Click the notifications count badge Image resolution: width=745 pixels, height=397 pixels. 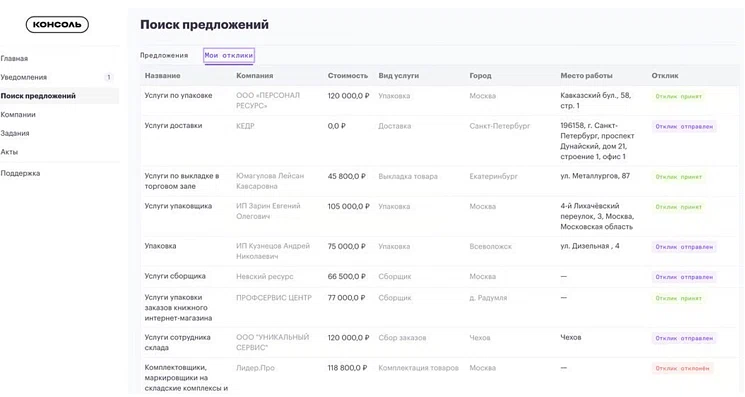(x=108, y=77)
